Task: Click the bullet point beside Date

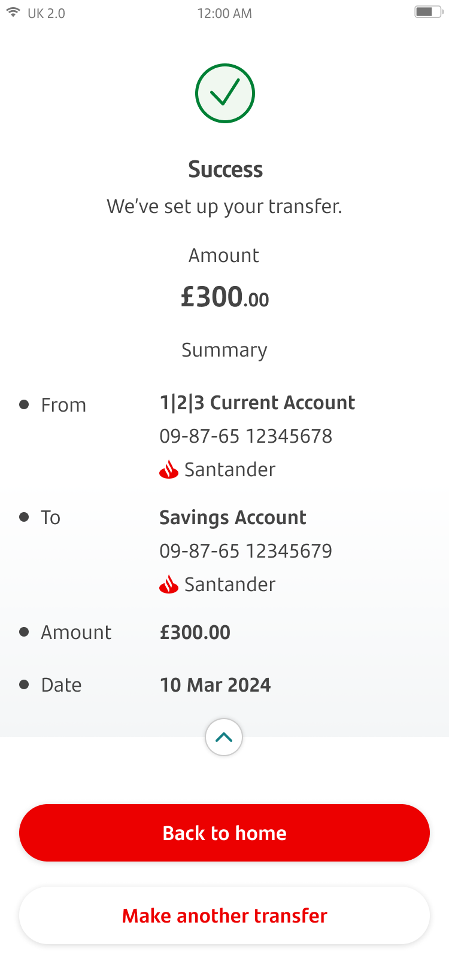Action: click(x=24, y=684)
